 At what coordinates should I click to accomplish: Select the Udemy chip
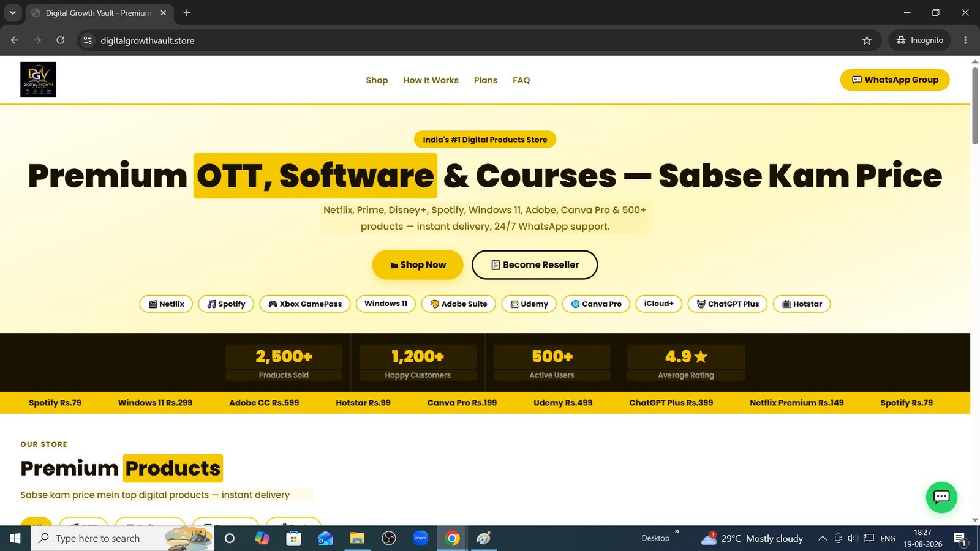529,304
